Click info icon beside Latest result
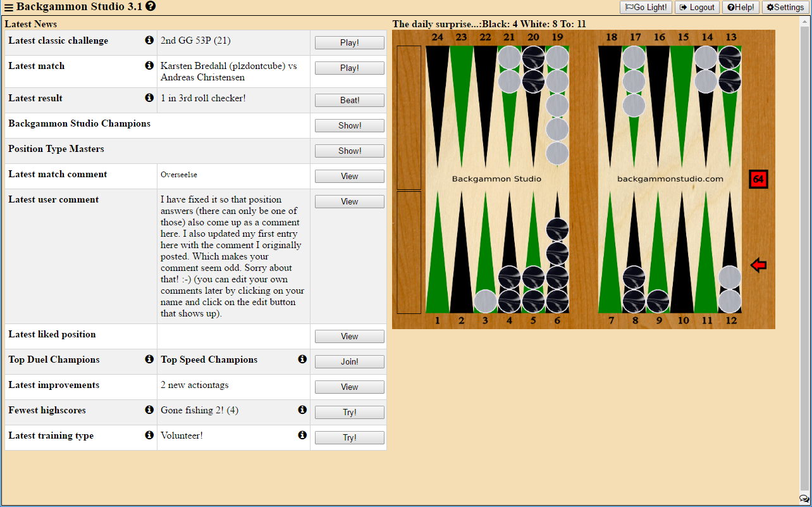Image resolution: width=812 pixels, height=507 pixels. pyautogui.click(x=149, y=98)
